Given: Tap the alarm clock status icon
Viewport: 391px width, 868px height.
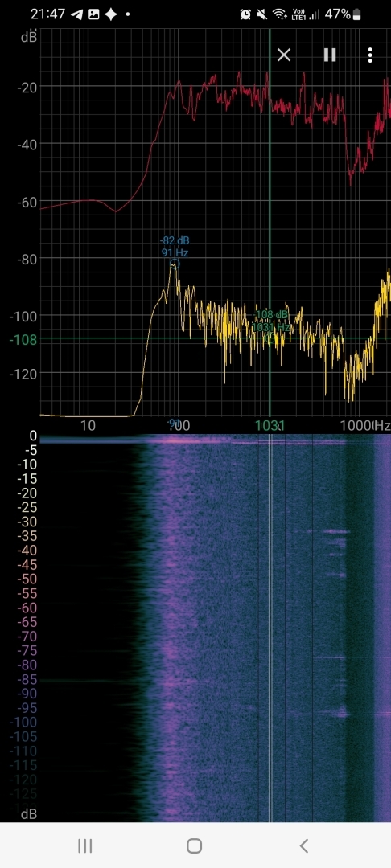Looking at the screenshot, I should click(x=245, y=15).
